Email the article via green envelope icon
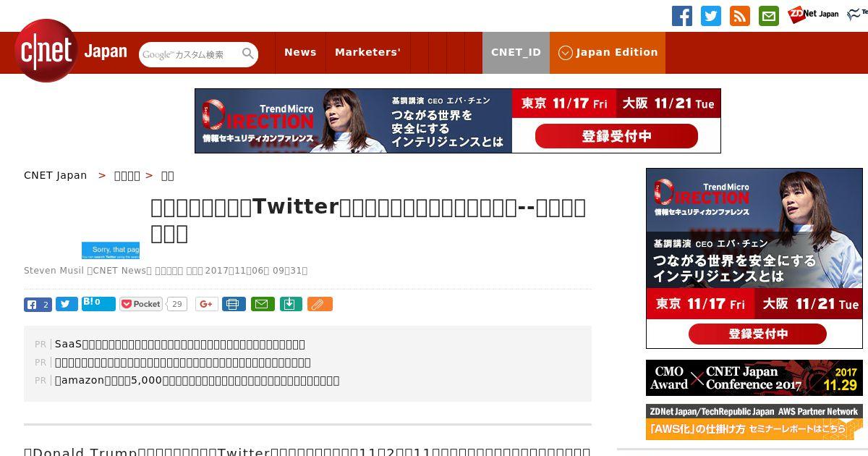Viewport: 868px width, 456px height. pyautogui.click(x=263, y=304)
